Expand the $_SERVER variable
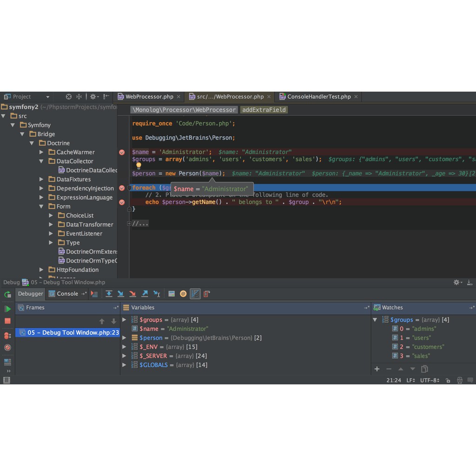 [x=124, y=356]
